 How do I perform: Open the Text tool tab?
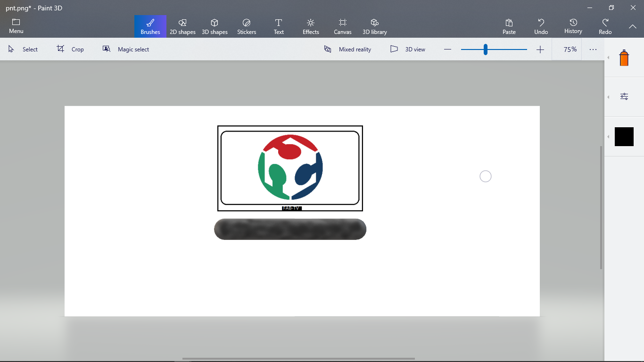(279, 26)
